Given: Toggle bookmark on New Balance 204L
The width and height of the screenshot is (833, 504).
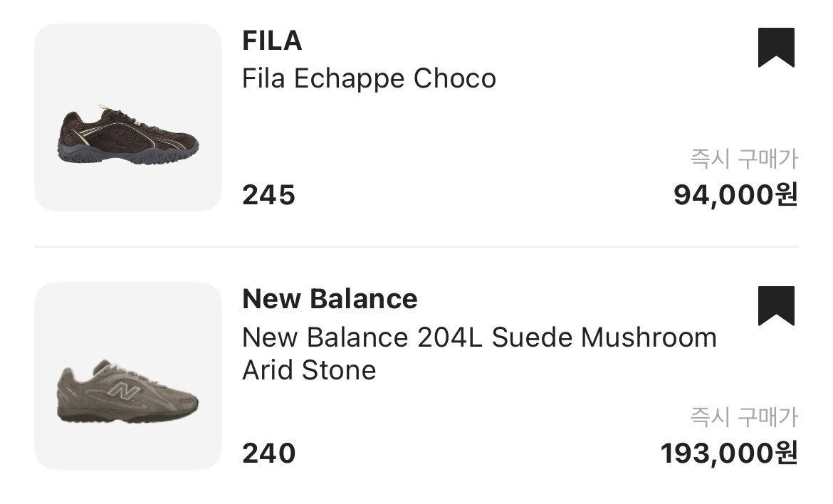Looking at the screenshot, I should pyautogui.click(x=775, y=306).
